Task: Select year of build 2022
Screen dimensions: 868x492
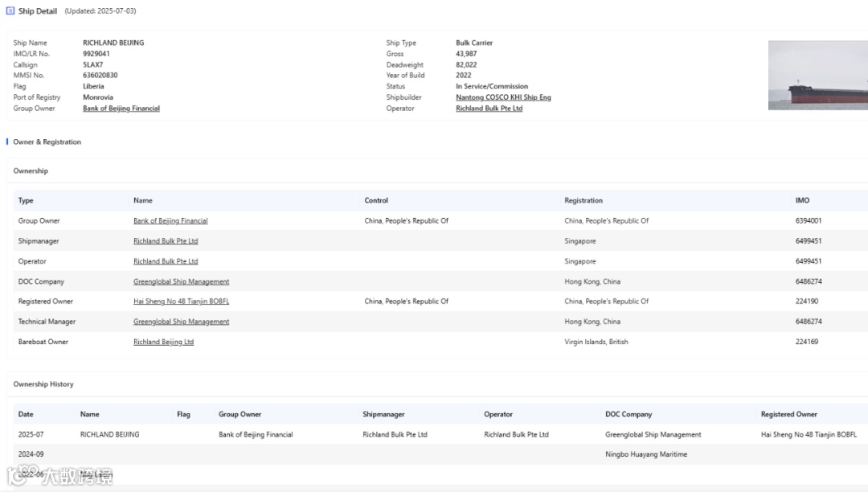Action: [x=464, y=76]
